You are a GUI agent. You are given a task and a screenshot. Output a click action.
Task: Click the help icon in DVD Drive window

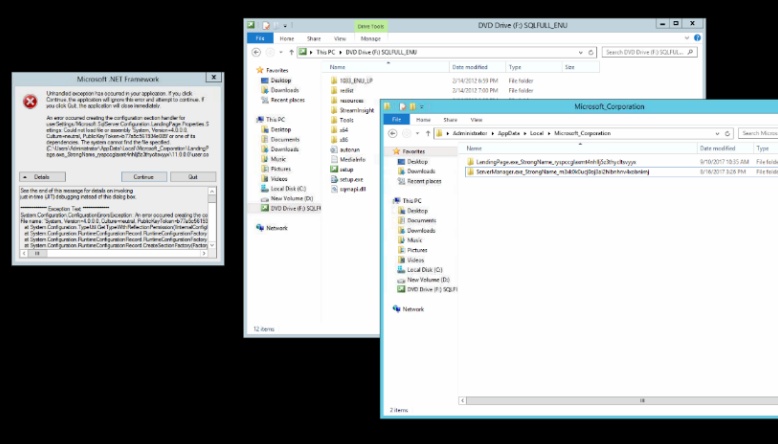(x=697, y=38)
